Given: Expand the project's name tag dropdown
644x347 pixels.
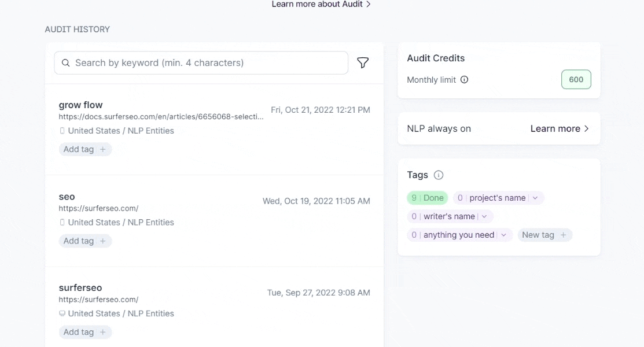Looking at the screenshot, I should click(535, 198).
